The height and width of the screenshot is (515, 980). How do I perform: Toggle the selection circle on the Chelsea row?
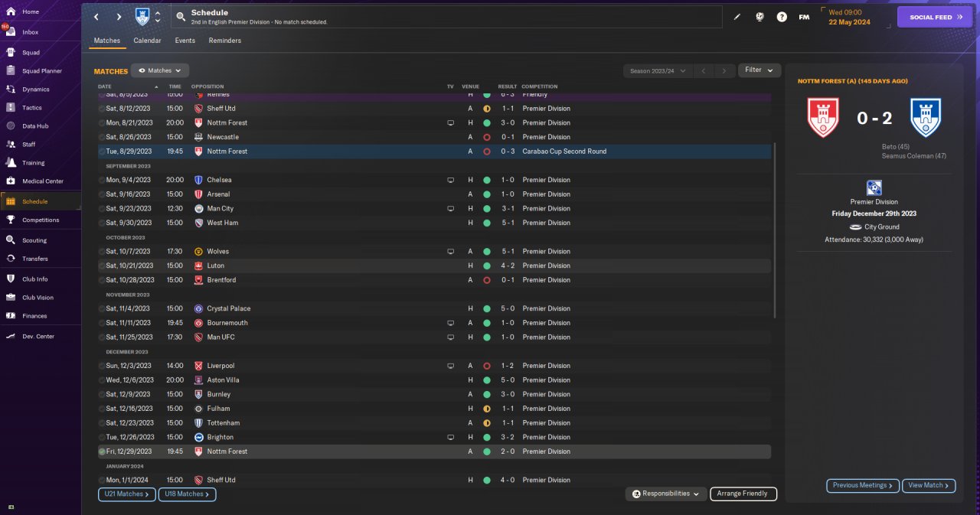coord(102,180)
